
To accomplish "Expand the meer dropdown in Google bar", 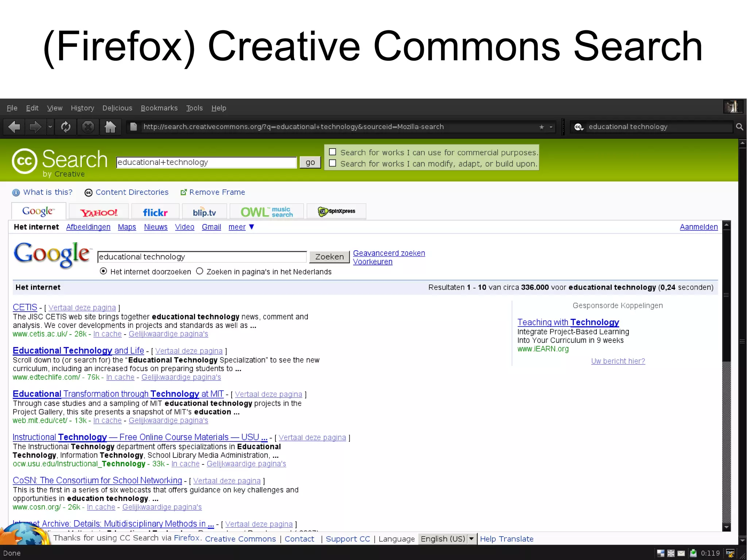I will pyautogui.click(x=241, y=227).
